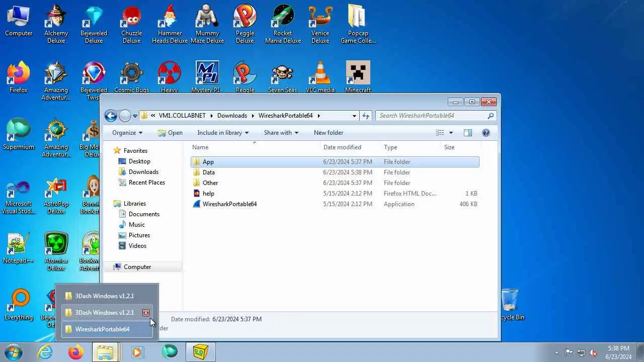
Task: Select the Venice Deluxe desktop icon
Action: (320, 24)
